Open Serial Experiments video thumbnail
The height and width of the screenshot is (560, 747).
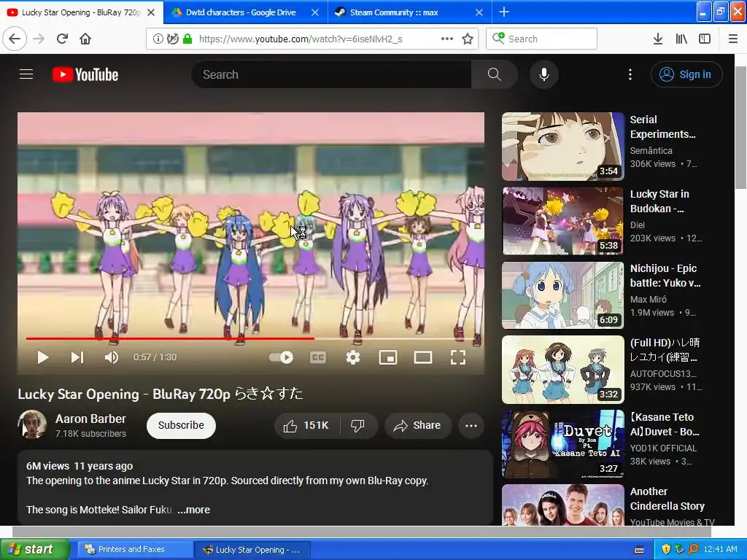(563, 147)
